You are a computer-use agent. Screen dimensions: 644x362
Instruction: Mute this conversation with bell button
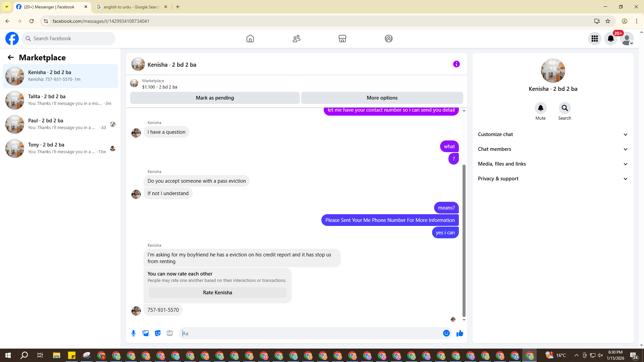pyautogui.click(x=540, y=108)
